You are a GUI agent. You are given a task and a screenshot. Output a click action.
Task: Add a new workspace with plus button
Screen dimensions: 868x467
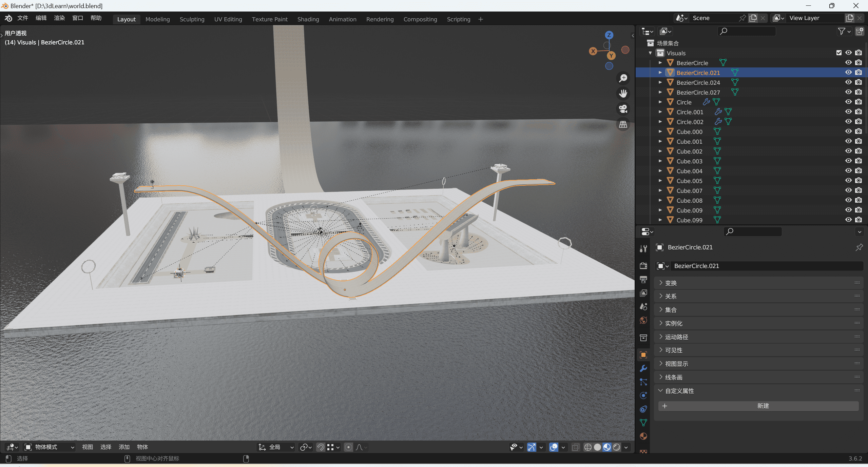click(x=481, y=19)
